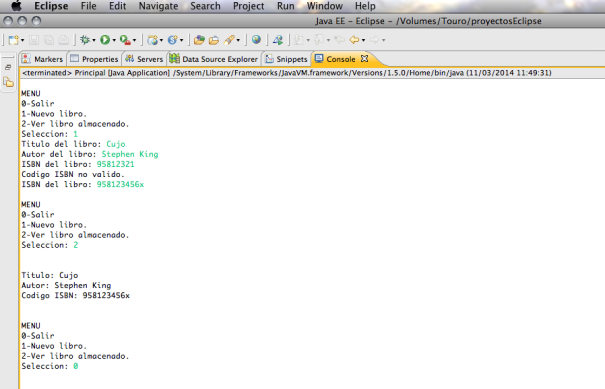
Task: Click the Previous Annotation icon
Action: point(319,40)
